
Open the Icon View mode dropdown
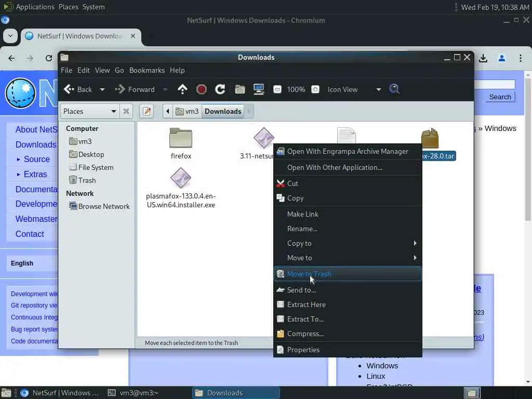tap(354, 89)
